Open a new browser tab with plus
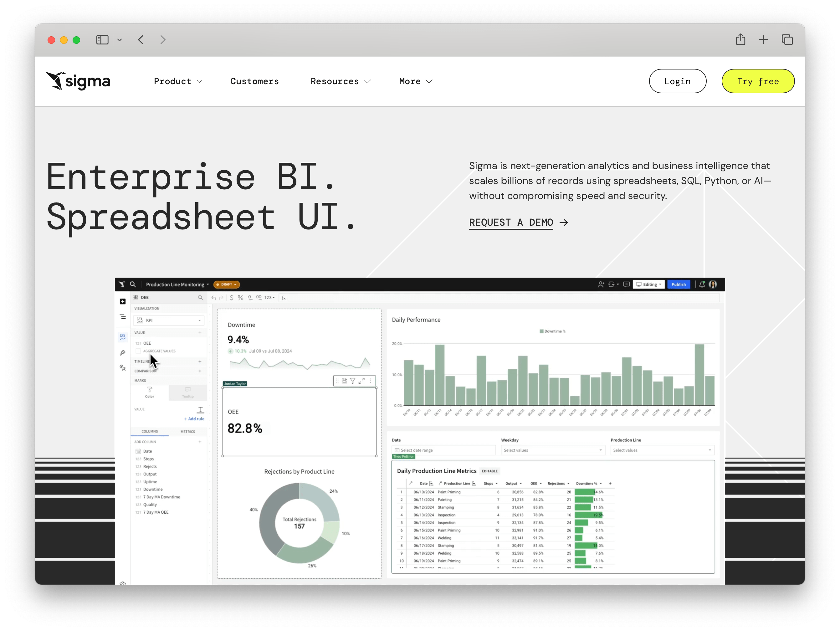The image size is (840, 631). point(763,40)
